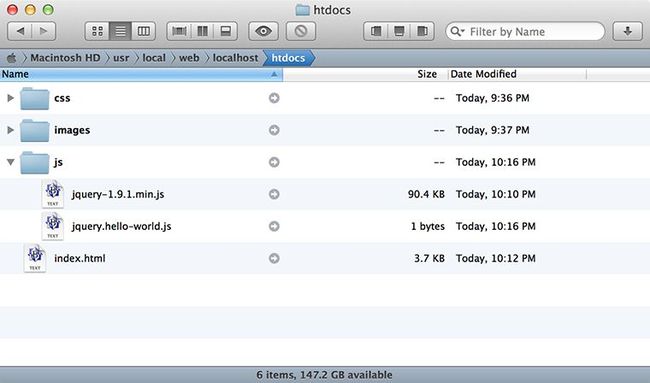Go forward with the right arrow button
The width and height of the screenshot is (650, 383).
click(44, 31)
